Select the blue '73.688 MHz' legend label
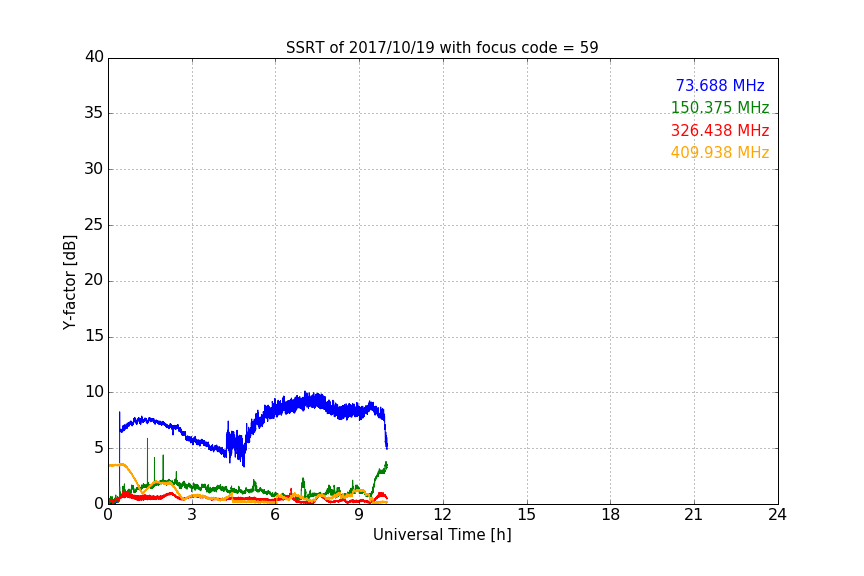This screenshot has width=864, height=576. pyautogui.click(x=720, y=85)
